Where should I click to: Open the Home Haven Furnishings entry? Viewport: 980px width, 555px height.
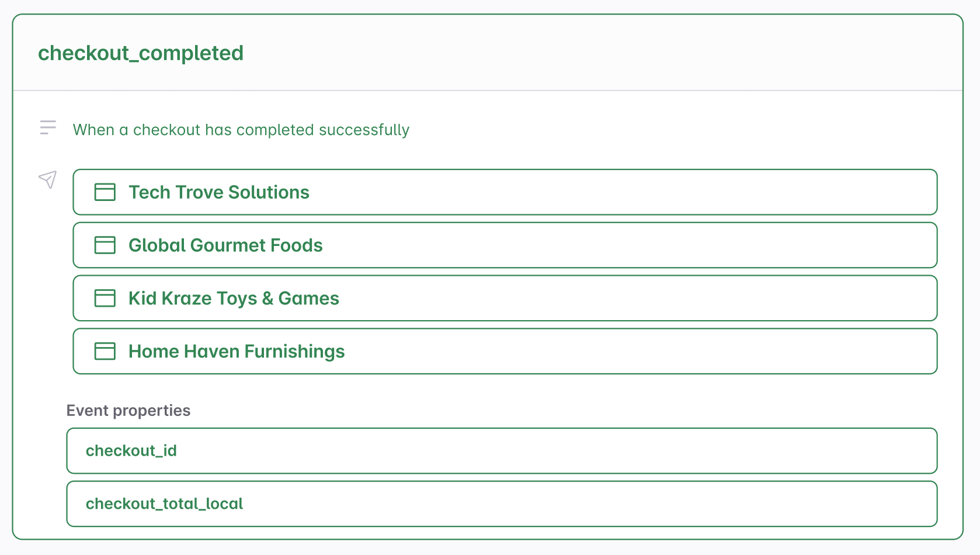[x=505, y=351]
